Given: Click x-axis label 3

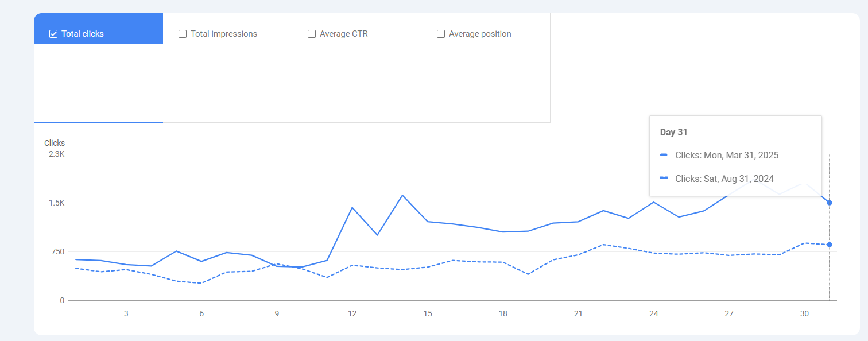Looking at the screenshot, I should [126, 313].
